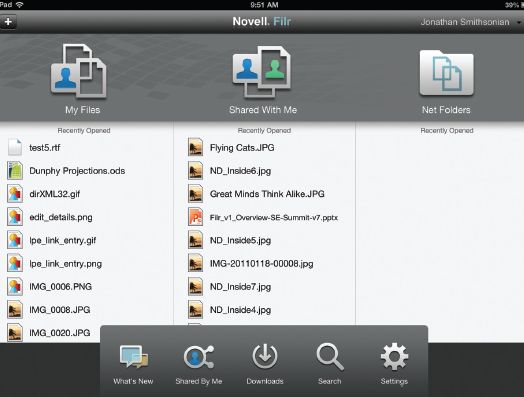The width and height of the screenshot is (524, 397).
Task: Open file name Dunphy Projections.ods
Action: [x=77, y=171]
